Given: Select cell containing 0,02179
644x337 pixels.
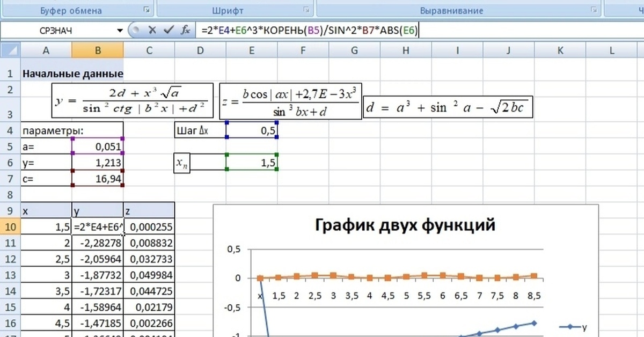Looking at the screenshot, I should tap(149, 308).
